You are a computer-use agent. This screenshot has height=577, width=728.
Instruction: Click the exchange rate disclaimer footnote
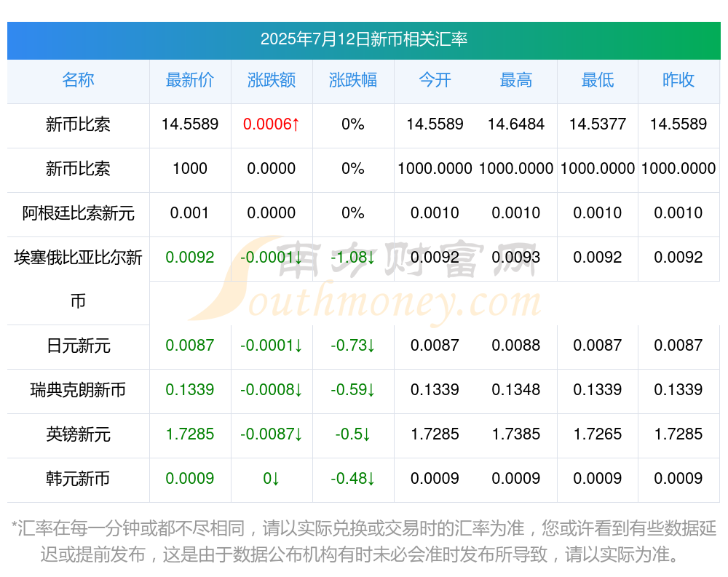tap(363, 541)
